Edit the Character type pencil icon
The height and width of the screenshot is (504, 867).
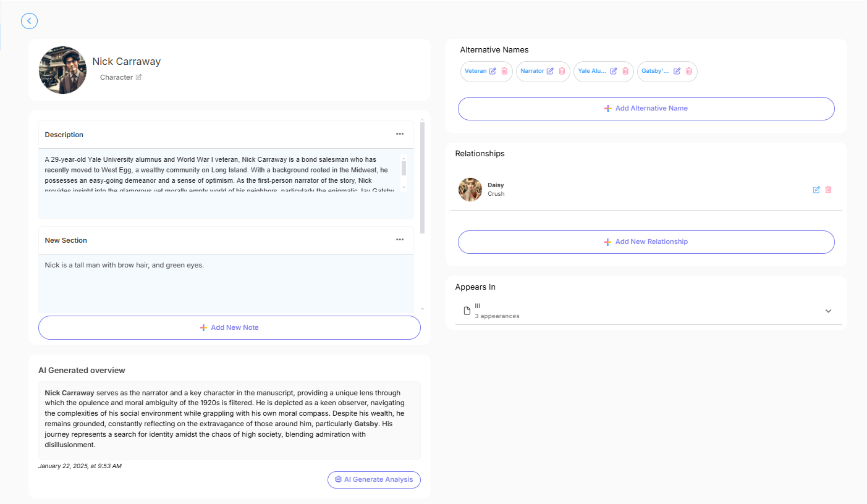click(x=138, y=77)
